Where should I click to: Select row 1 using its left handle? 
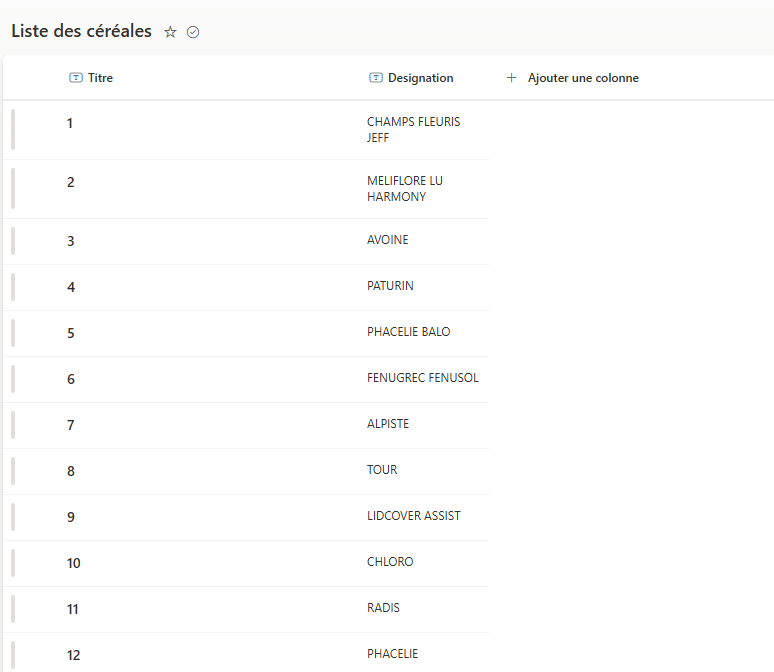point(13,129)
